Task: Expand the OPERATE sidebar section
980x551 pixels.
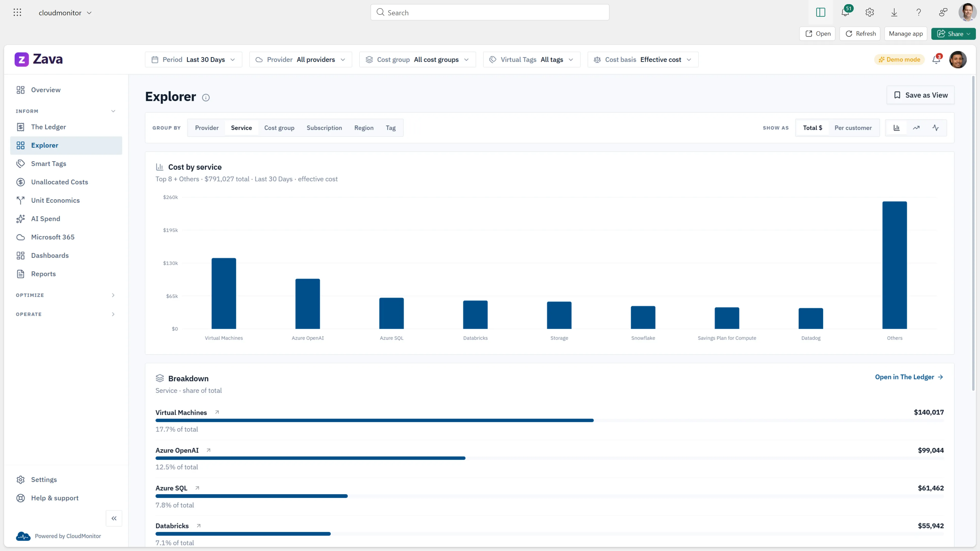Action: [65, 314]
